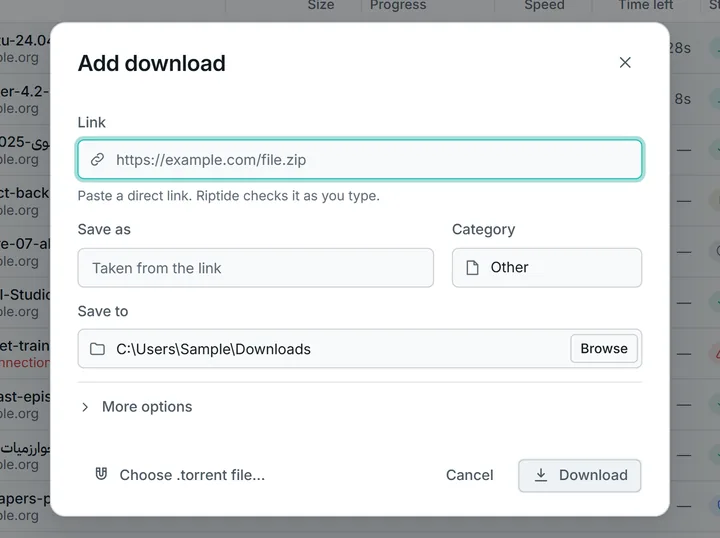Choose a .torrent file
This screenshot has height=538, width=720.
[x=180, y=475]
